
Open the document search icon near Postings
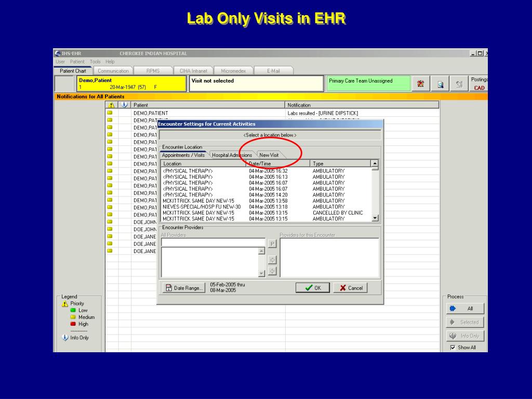tap(441, 84)
